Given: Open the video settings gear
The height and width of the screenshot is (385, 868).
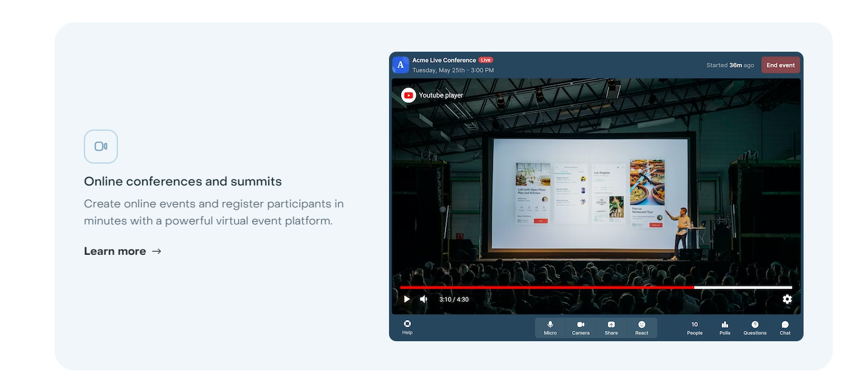Looking at the screenshot, I should coord(787,299).
